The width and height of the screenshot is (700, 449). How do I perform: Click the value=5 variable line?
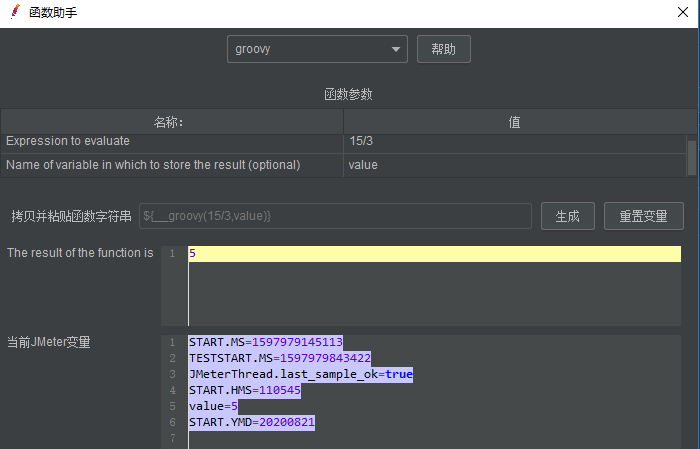pos(213,407)
